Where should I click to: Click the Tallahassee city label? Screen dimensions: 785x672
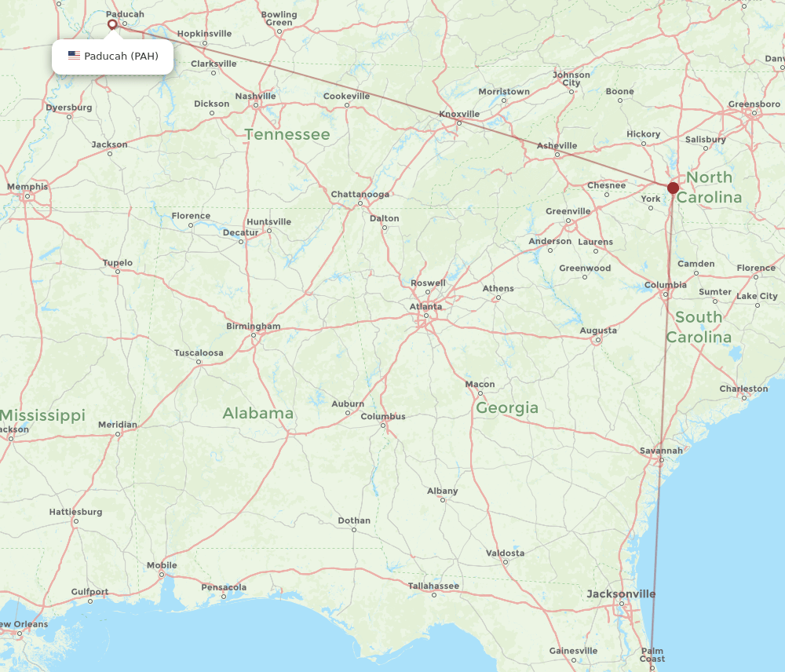coord(433,586)
